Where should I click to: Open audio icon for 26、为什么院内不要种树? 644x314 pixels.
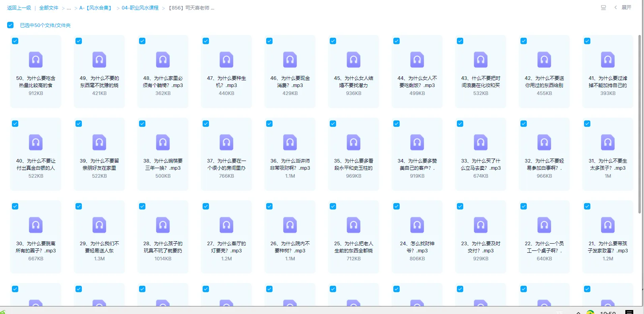tap(290, 225)
